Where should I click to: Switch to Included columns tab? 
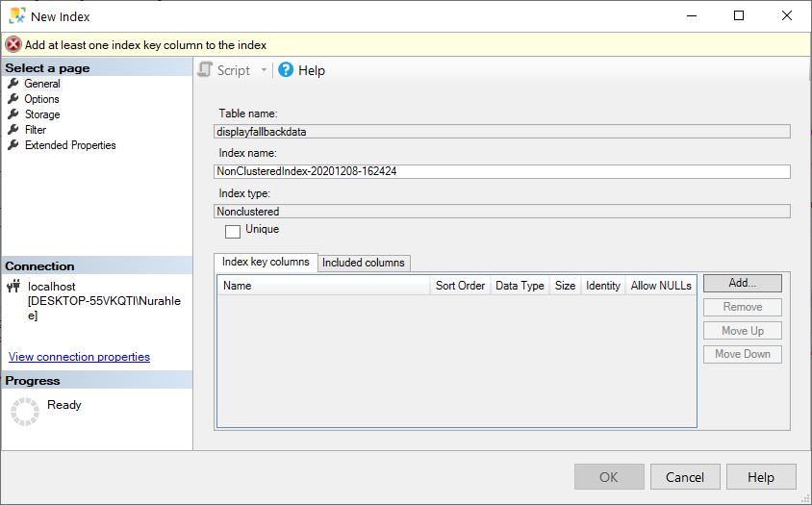coord(364,263)
